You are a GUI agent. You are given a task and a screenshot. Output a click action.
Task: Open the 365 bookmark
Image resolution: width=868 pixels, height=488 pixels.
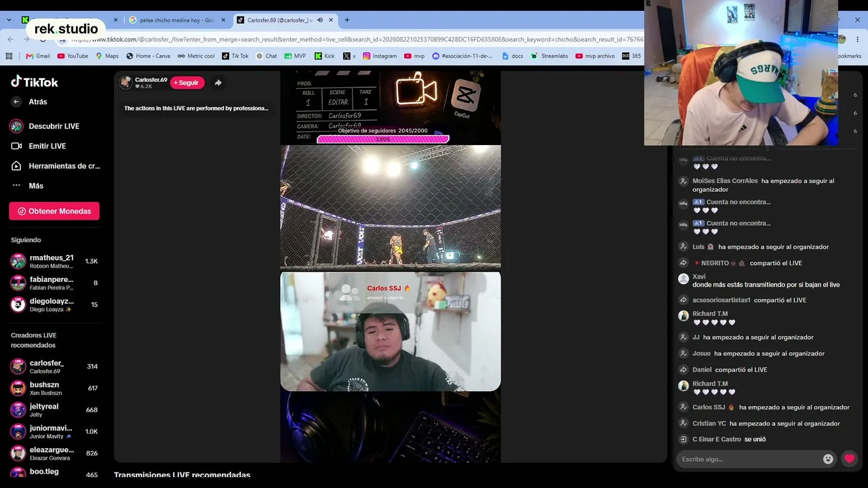tap(631, 56)
